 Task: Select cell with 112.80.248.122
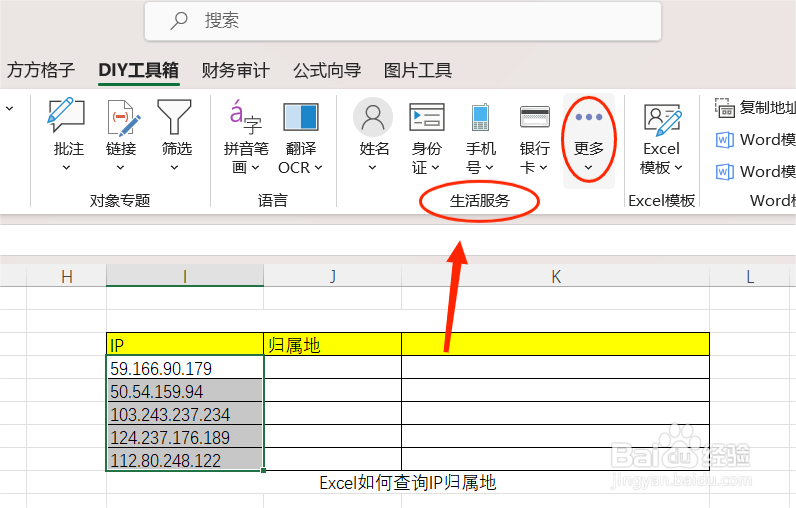pyautogui.click(x=185, y=459)
